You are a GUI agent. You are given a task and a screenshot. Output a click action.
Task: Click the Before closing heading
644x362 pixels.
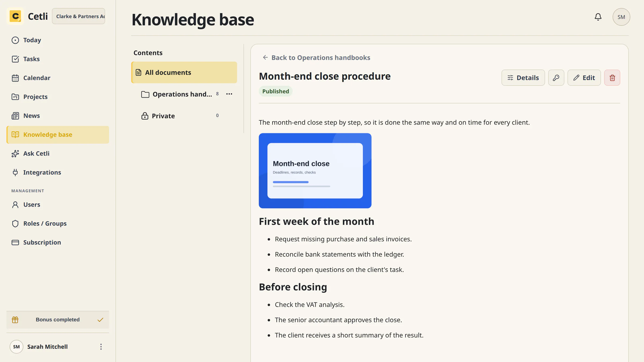click(293, 287)
